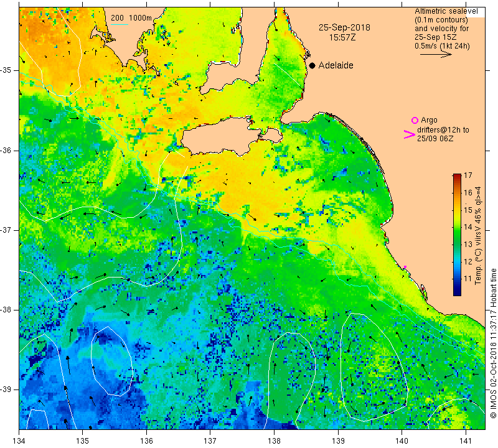This screenshot has height=448, width=498.
Task: Click the colorbar value 11
Action: point(468,279)
